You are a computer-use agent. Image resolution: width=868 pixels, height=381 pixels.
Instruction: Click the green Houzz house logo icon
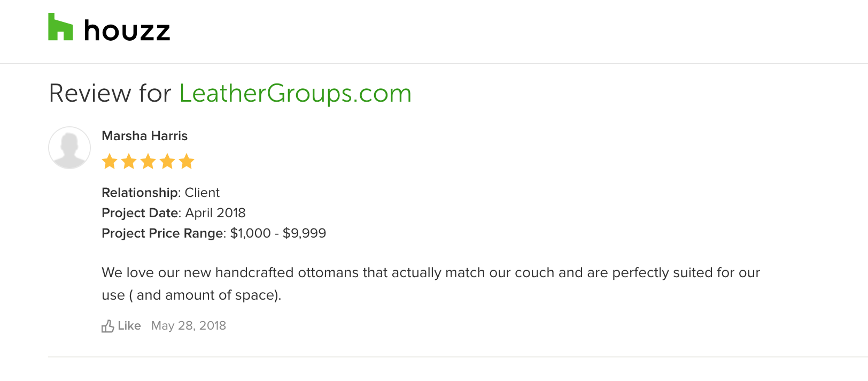60,27
